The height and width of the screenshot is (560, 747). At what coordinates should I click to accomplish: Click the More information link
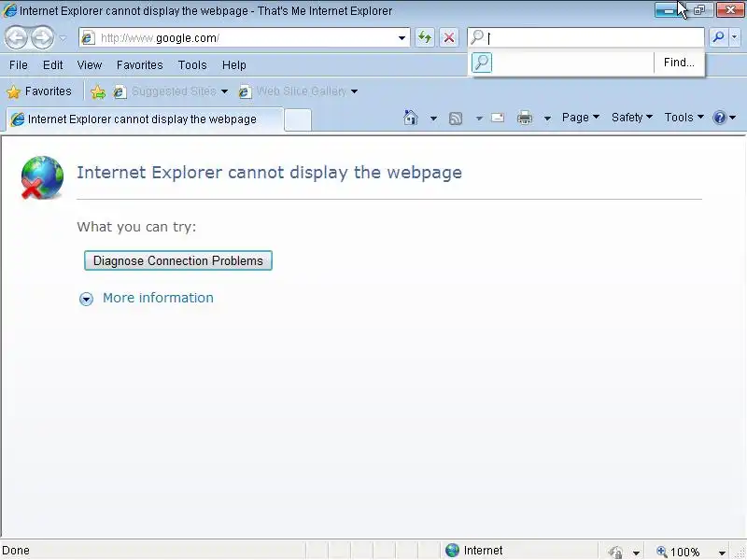pos(158,298)
